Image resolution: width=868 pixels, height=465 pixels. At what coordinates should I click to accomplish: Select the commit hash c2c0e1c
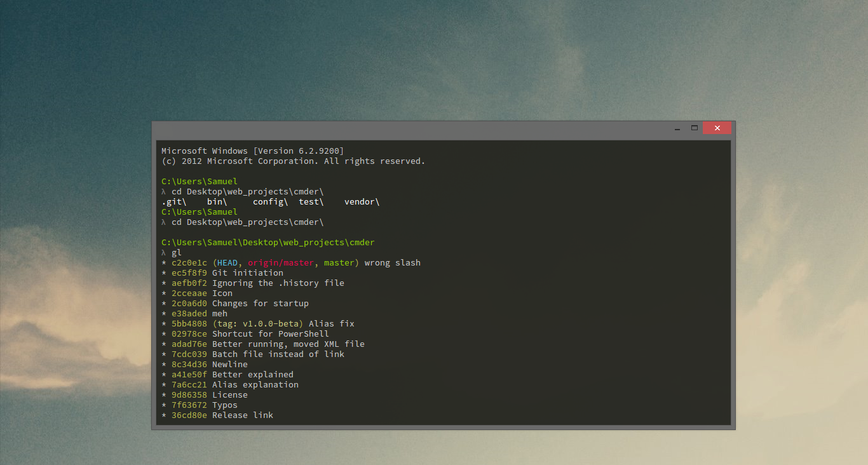click(189, 262)
